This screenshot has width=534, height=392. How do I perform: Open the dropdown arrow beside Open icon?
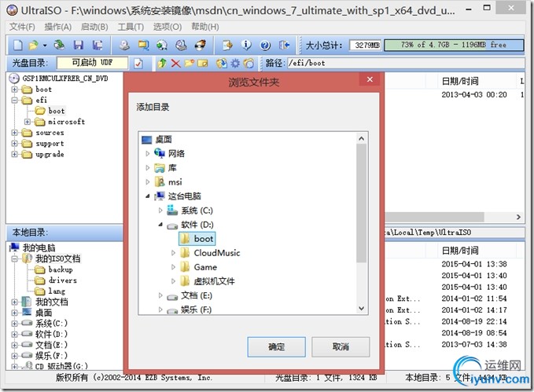(x=45, y=46)
